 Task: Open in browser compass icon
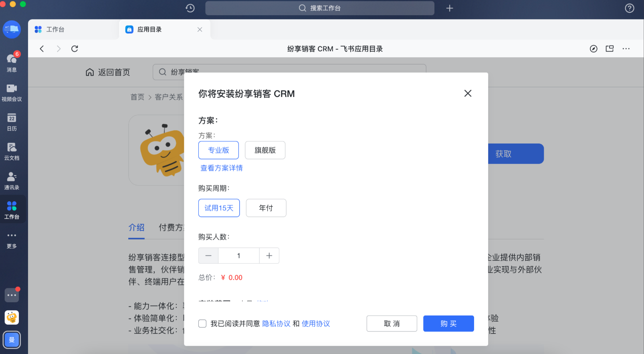tap(594, 49)
